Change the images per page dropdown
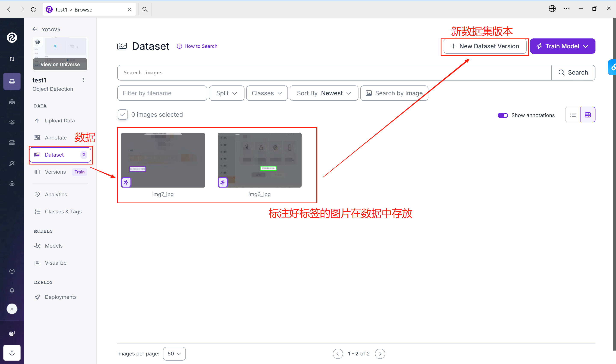Screen dimensions: 616x364 click(174, 354)
